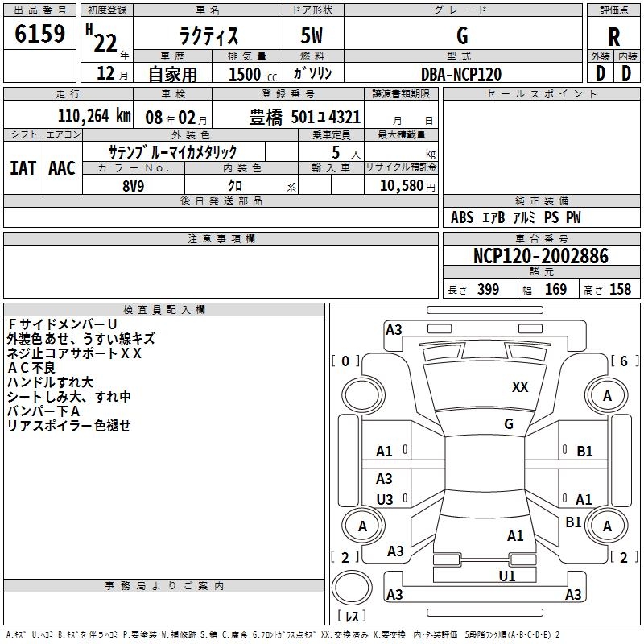Click first registration year H22
This screenshot has width=644, height=644.
point(102,39)
